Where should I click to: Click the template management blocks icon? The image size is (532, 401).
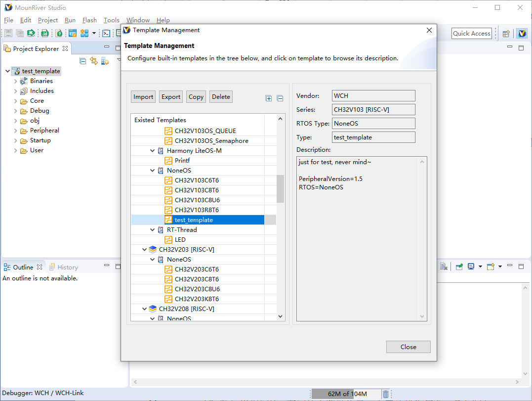tap(84, 33)
